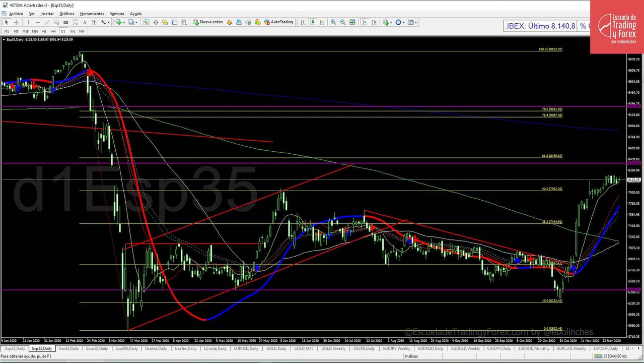Switch chart to candlesticks
644x363 pixels.
312,22
